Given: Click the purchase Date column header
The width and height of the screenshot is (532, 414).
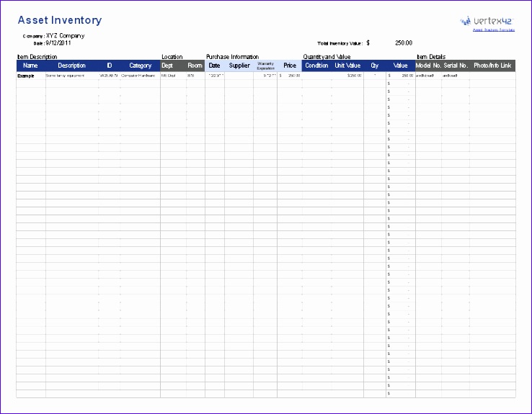Looking at the screenshot, I should click(214, 66).
